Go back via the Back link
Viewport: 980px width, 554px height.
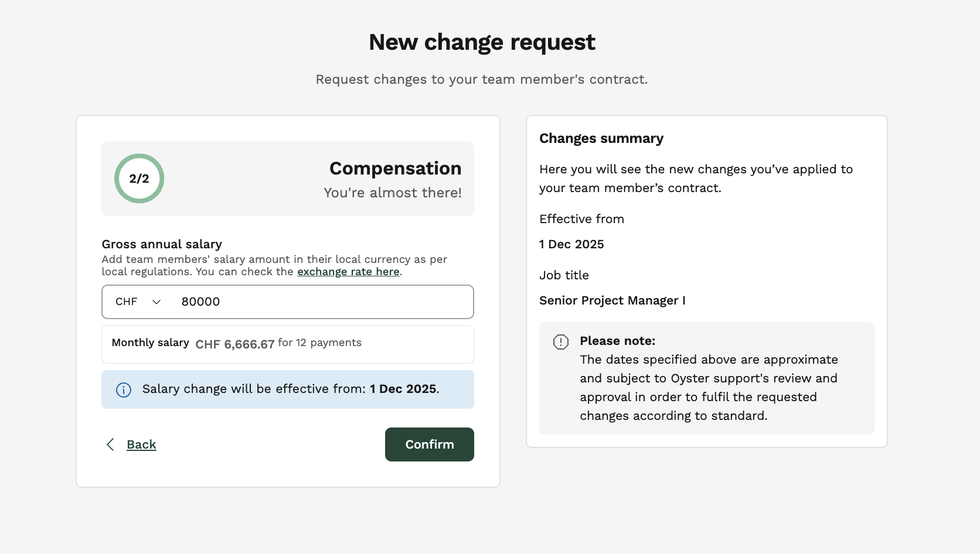point(141,444)
